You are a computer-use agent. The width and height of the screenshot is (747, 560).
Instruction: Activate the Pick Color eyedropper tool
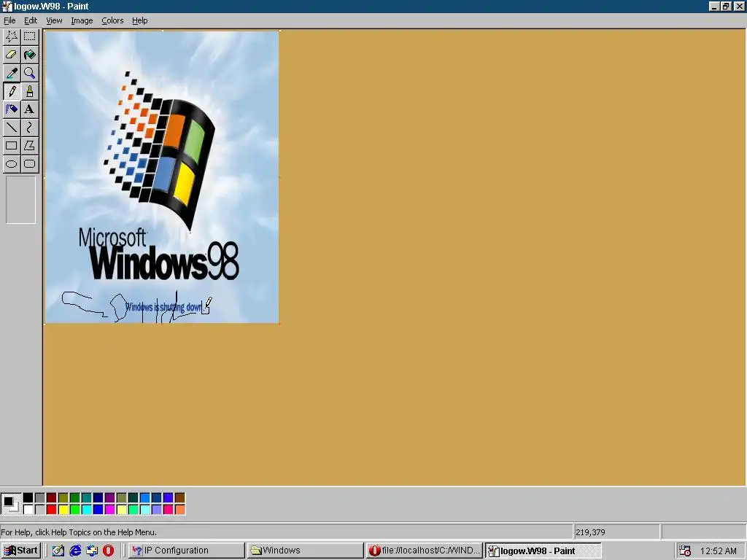pyautogui.click(x=12, y=73)
